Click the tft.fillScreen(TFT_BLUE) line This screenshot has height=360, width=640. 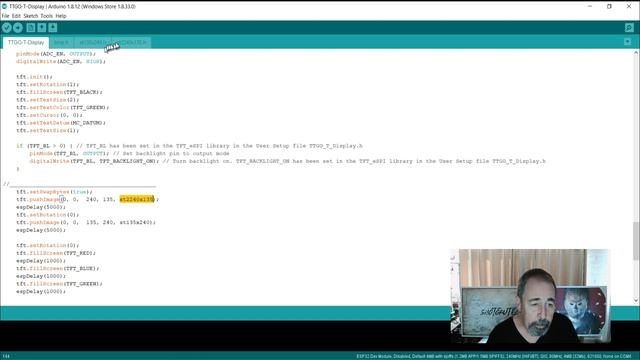(x=58, y=269)
